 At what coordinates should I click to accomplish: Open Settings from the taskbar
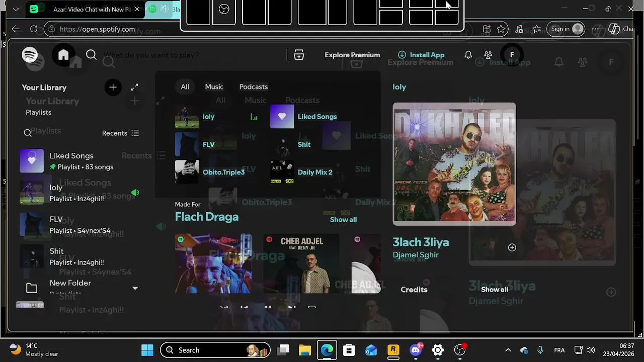(438, 350)
